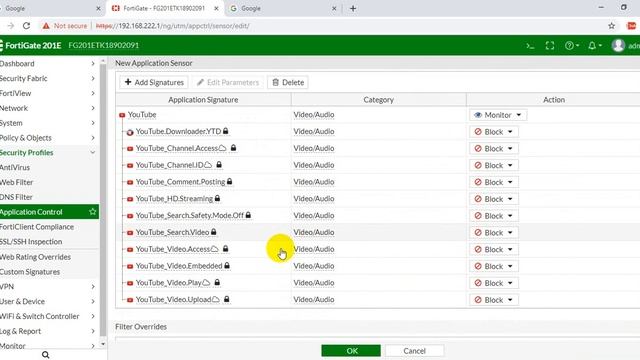640x360 pixels.
Task: Open Block dropdown for YouTube_Channel.ID
Action: [493, 165]
